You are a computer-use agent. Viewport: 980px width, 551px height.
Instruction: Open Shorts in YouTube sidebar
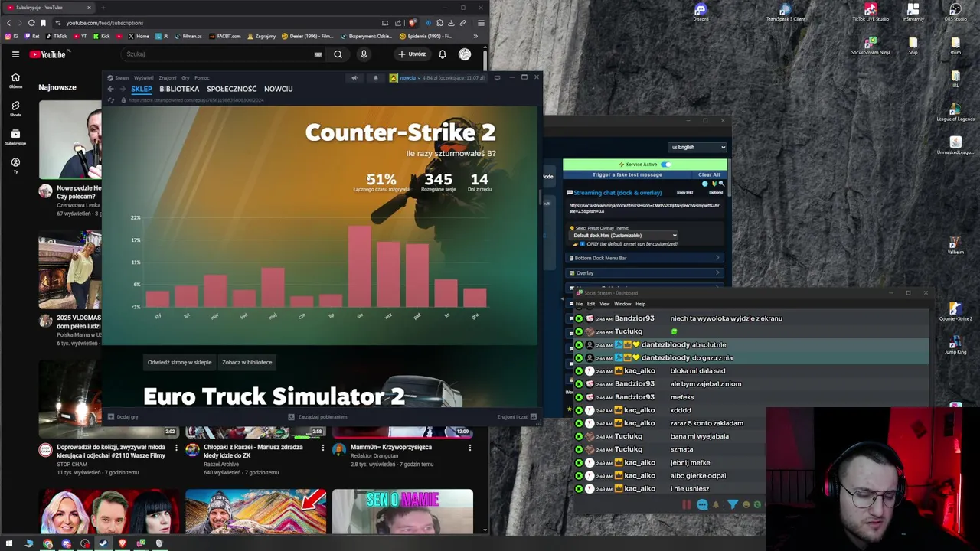[x=15, y=109]
